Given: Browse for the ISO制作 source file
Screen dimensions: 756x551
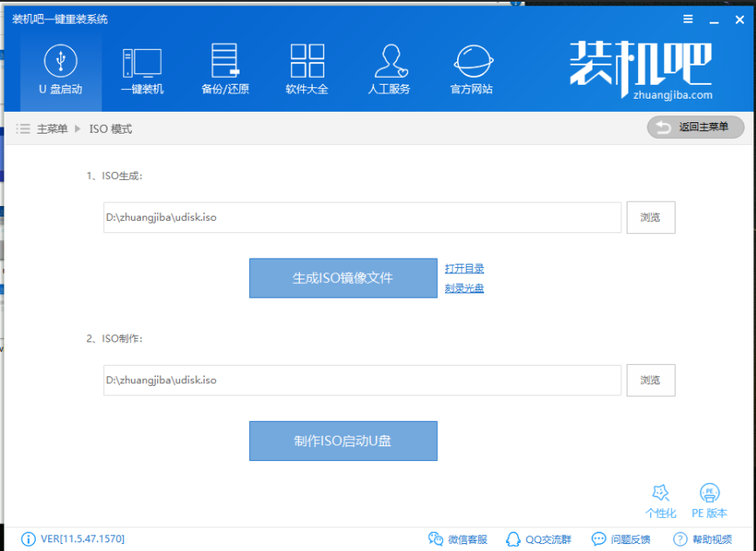Looking at the screenshot, I should pyautogui.click(x=650, y=380).
